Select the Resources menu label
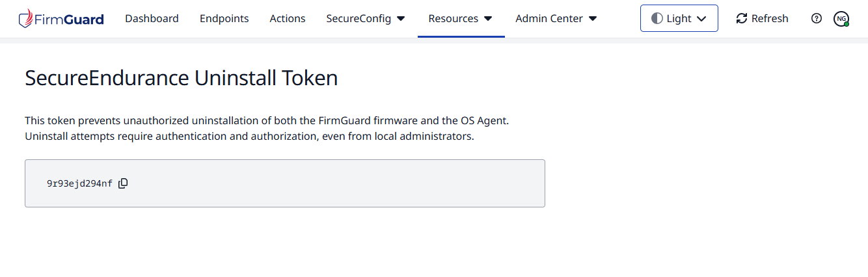 453,18
